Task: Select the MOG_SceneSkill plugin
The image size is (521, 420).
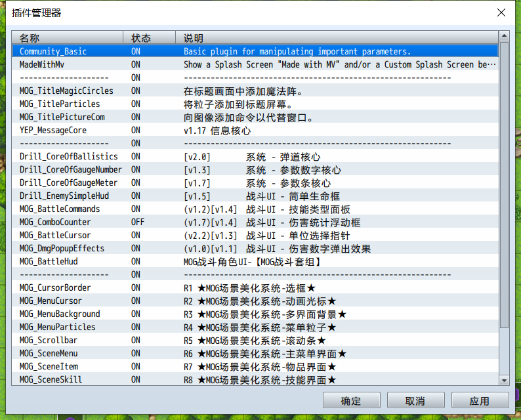Action: [x=255, y=379]
